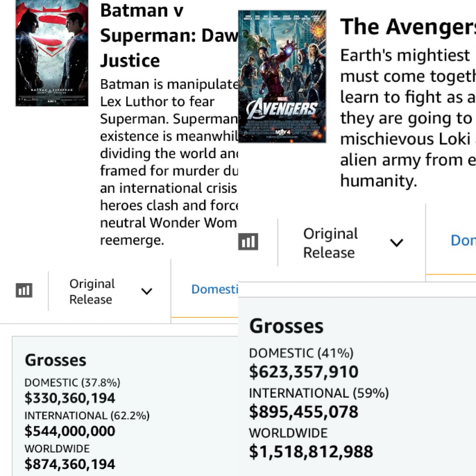
Task: Click the Batman v Superman plot synopsis text
Action: coord(169,162)
